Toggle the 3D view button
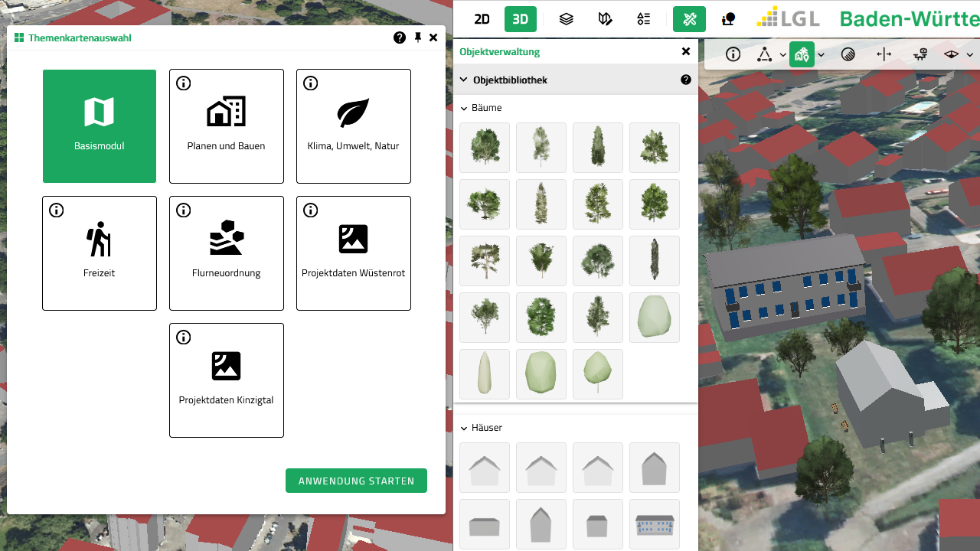The width and height of the screenshot is (980, 551). point(520,19)
